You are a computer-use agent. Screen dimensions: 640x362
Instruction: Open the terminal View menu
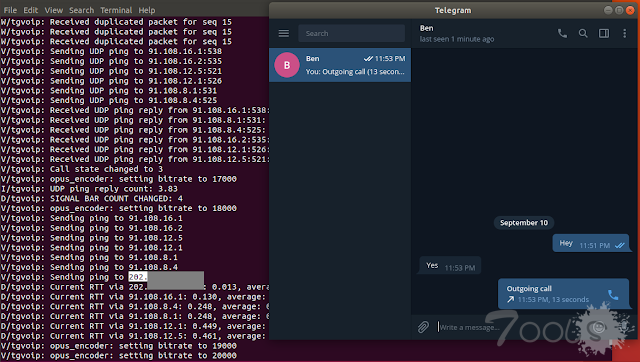tap(54, 10)
